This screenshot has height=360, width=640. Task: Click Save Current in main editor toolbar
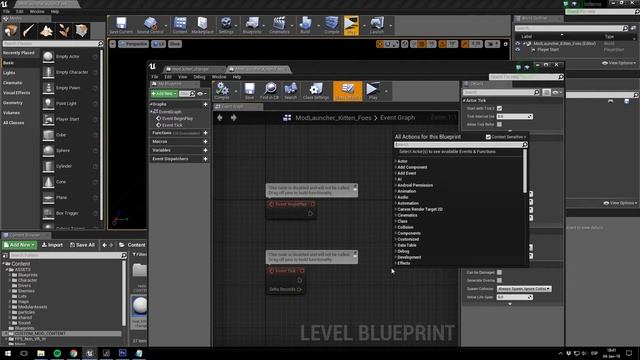pyautogui.click(x=121, y=25)
